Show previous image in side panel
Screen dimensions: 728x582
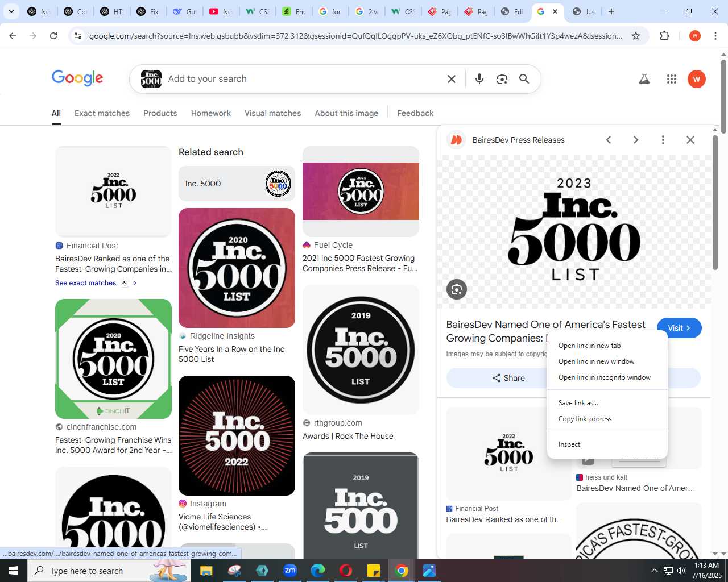tap(609, 140)
